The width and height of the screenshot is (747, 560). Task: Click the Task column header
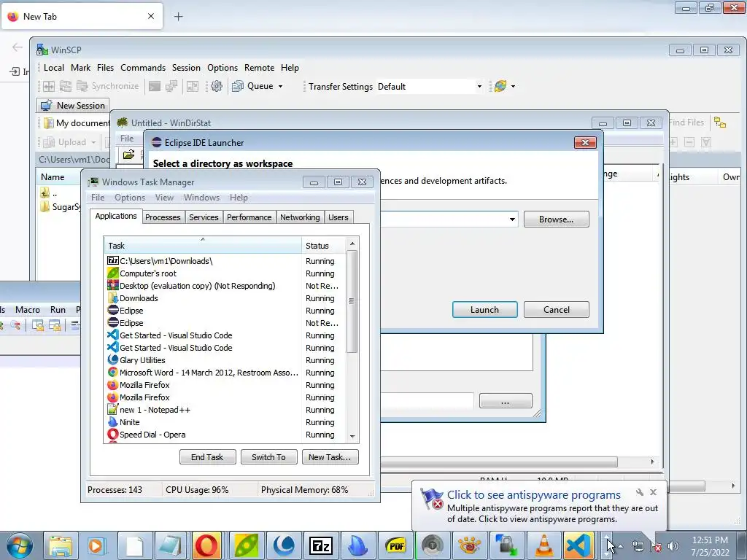point(203,245)
